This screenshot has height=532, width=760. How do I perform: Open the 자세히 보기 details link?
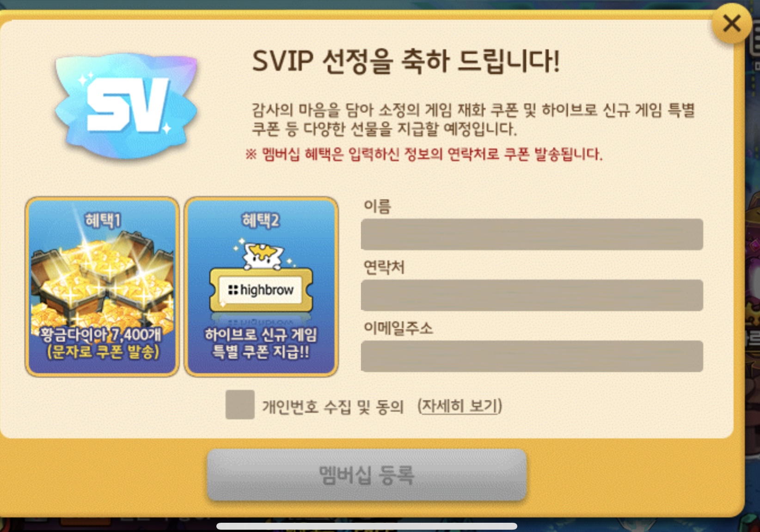click(460, 406)
